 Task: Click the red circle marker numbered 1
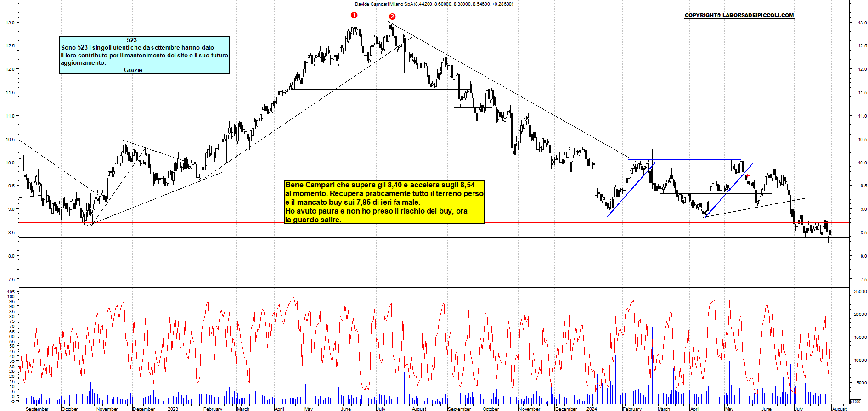(354, 15)
